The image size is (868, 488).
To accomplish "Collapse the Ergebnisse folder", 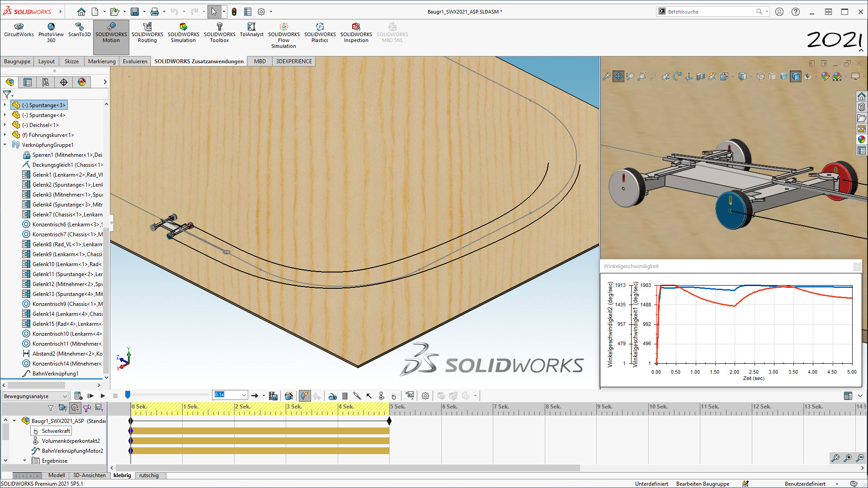I will [x=25, y=461].
